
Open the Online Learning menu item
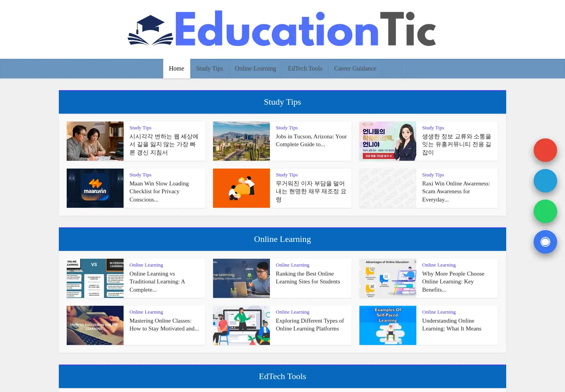click(255, 69)
